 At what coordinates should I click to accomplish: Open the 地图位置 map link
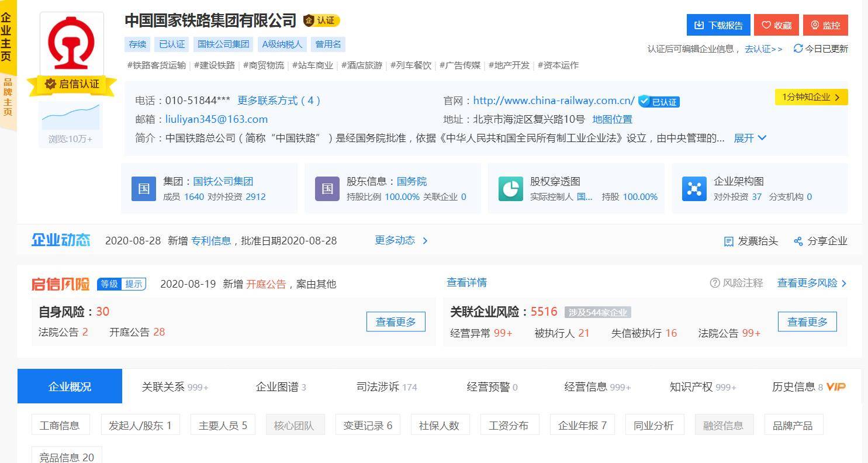612,119
